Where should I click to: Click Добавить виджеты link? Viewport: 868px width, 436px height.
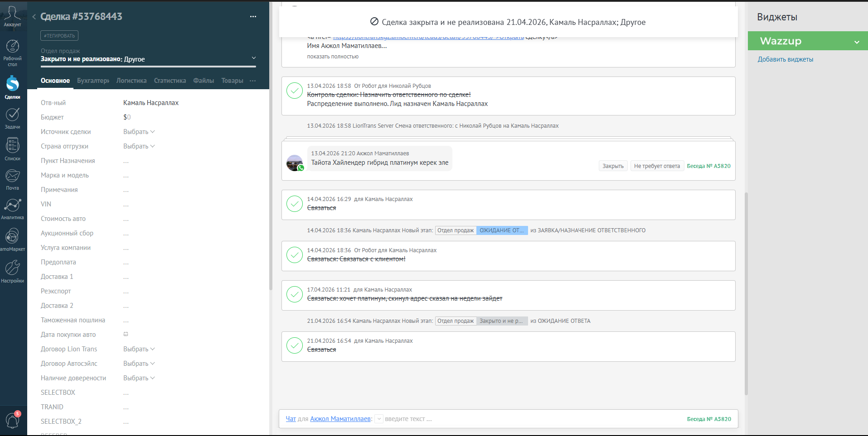(785, 59)
